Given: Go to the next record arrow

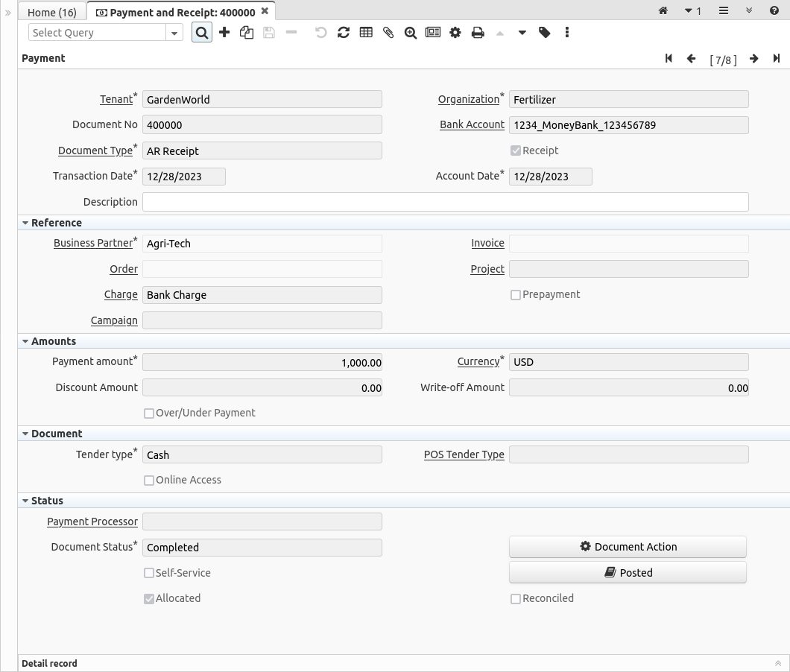Looking at the screenshot, I should 754,59.
